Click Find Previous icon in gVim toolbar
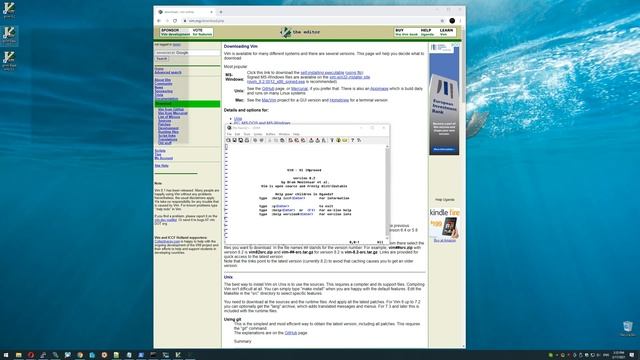This screenshot has height=360, width=640. click(x=303, y=140)
